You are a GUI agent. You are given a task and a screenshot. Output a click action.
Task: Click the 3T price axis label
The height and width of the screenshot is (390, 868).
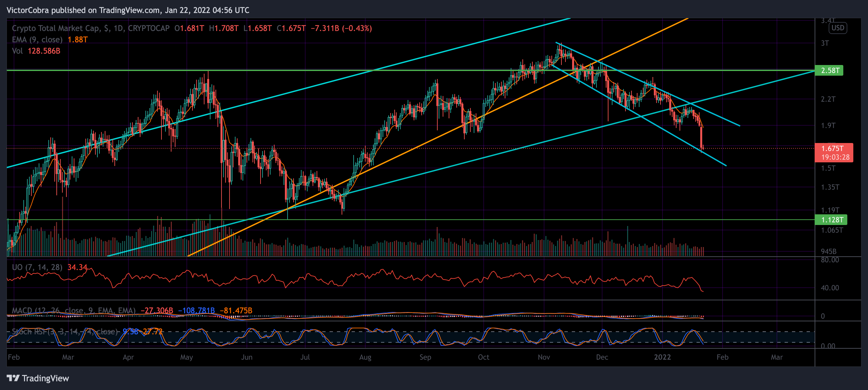pos(825,43)
